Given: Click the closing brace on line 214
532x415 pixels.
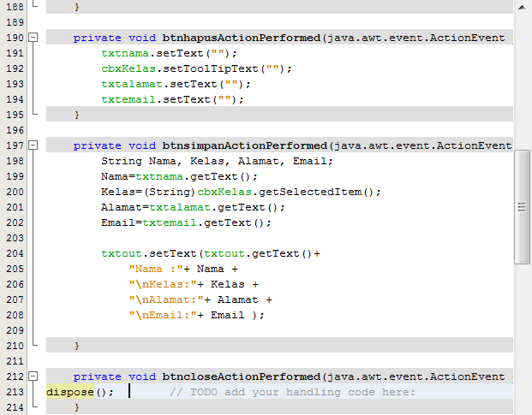Looking at the screenshot, I should (x=77, y=407).
